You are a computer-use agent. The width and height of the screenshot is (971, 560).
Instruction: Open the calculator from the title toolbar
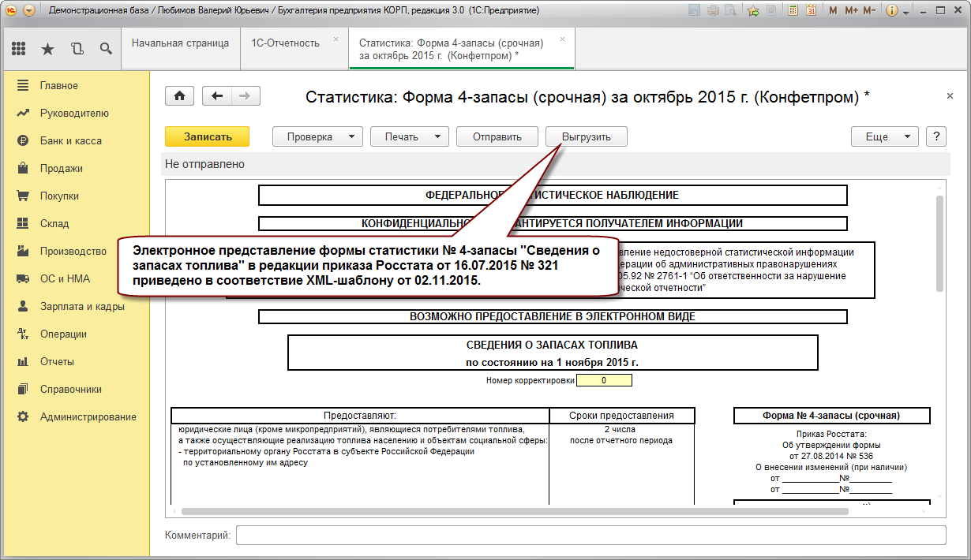(793, 10)
